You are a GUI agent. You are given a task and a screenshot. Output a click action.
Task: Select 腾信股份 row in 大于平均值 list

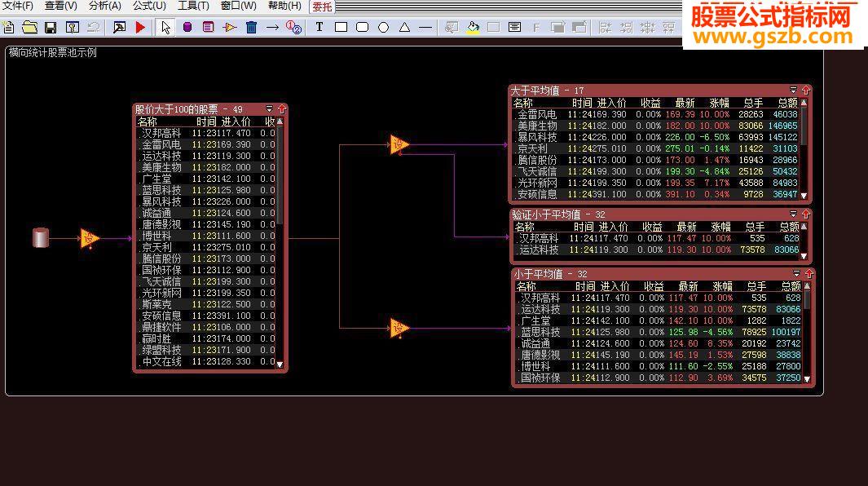656,160
